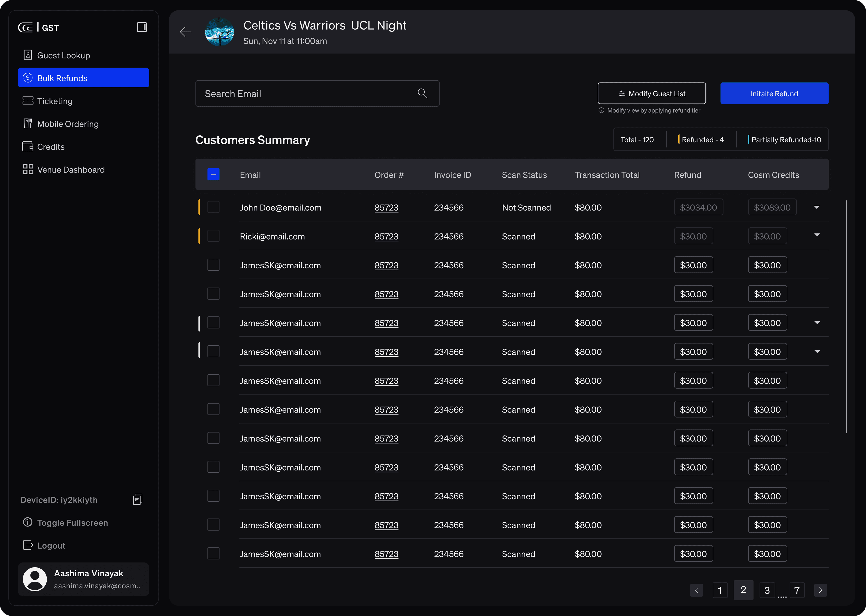
Task: Open the Aashima Vinayak profile card
Action: pos(83,579)
